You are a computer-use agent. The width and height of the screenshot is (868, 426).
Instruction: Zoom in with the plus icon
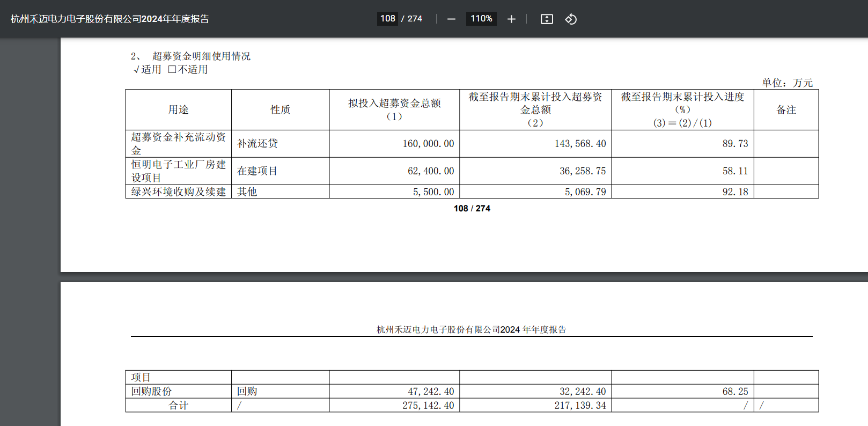tap(511, 19)
